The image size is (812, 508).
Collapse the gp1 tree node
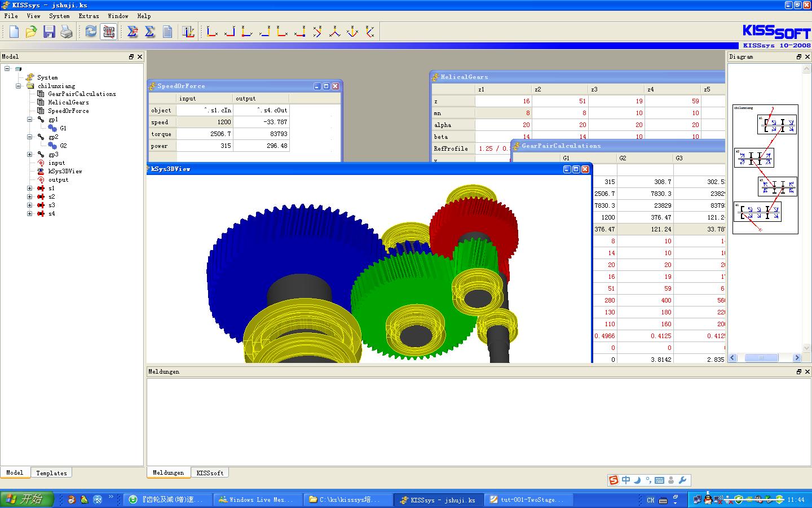click(x=30, y=120)
